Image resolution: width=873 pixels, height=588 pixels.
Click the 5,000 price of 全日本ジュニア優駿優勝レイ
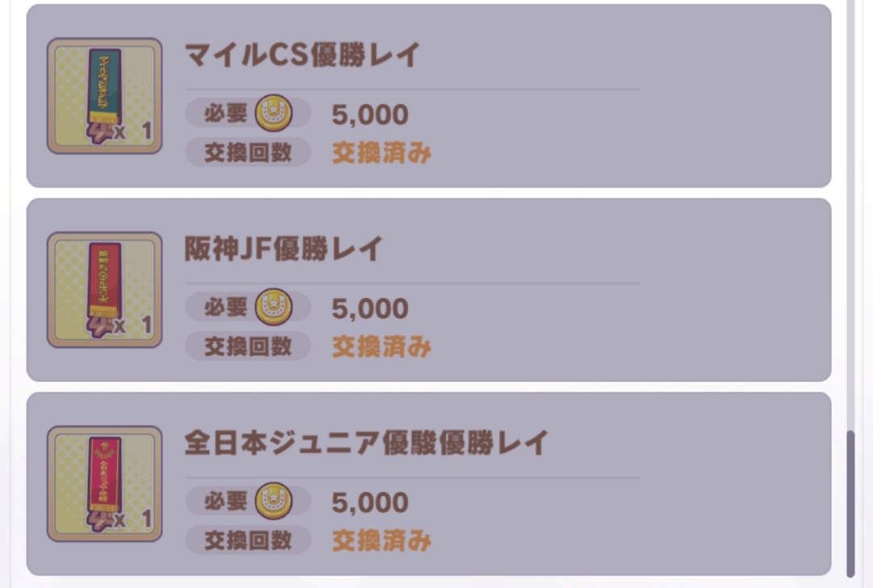[369, 502]
